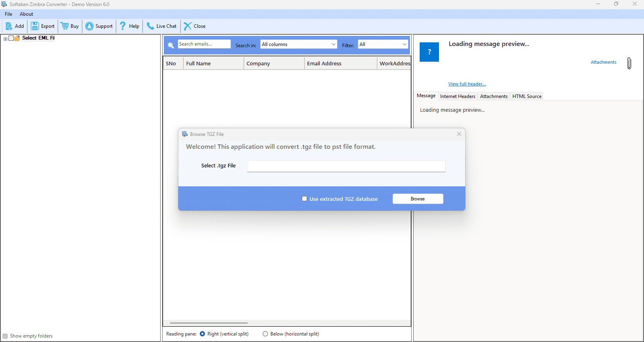Open the About menu
The height and width of the screenshot is (342, 644).
coord(27,14)
